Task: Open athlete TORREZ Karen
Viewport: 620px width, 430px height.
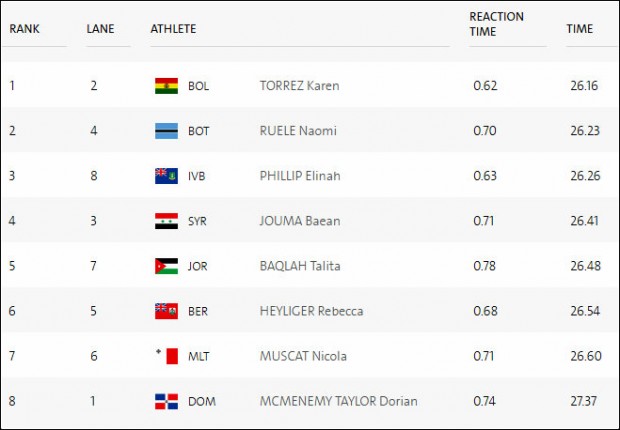Action: (x=299, y=86)
